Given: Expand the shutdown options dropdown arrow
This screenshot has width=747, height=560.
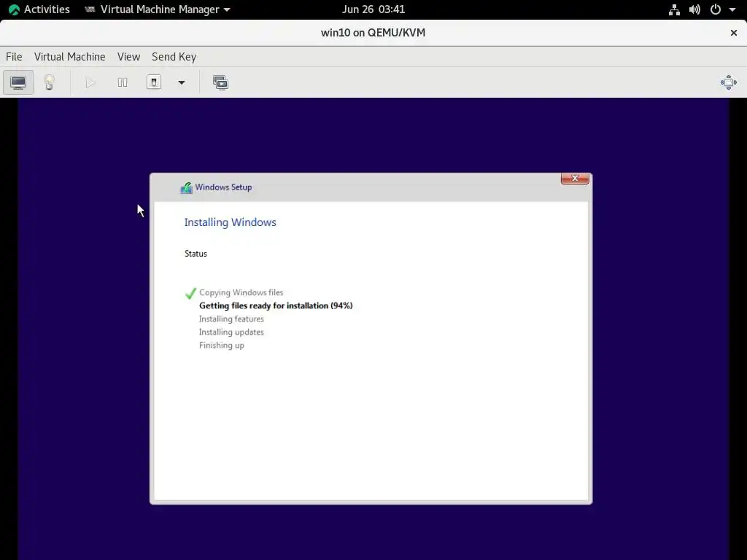Looking at the screenshot, I should (x=182, y=82).
